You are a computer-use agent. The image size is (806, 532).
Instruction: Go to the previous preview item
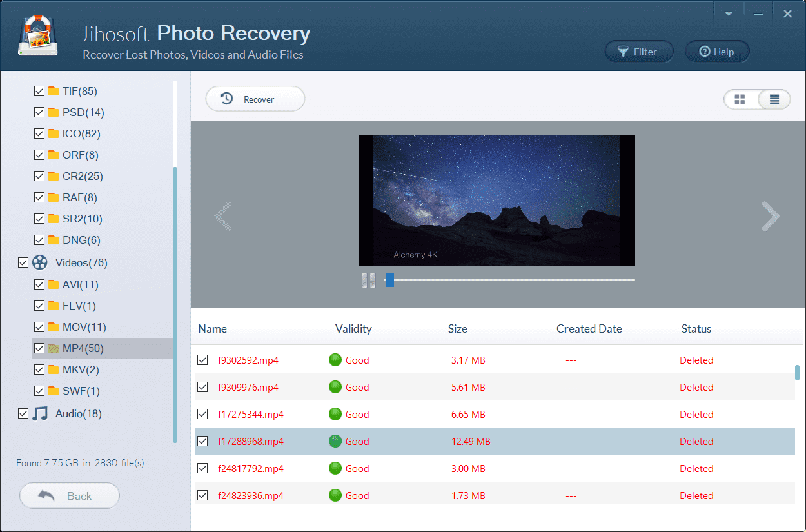pos(223,217)
